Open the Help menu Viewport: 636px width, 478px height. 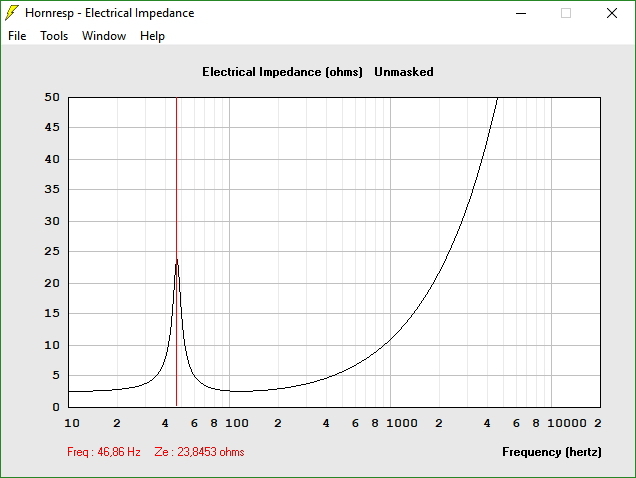pos(152,36)
